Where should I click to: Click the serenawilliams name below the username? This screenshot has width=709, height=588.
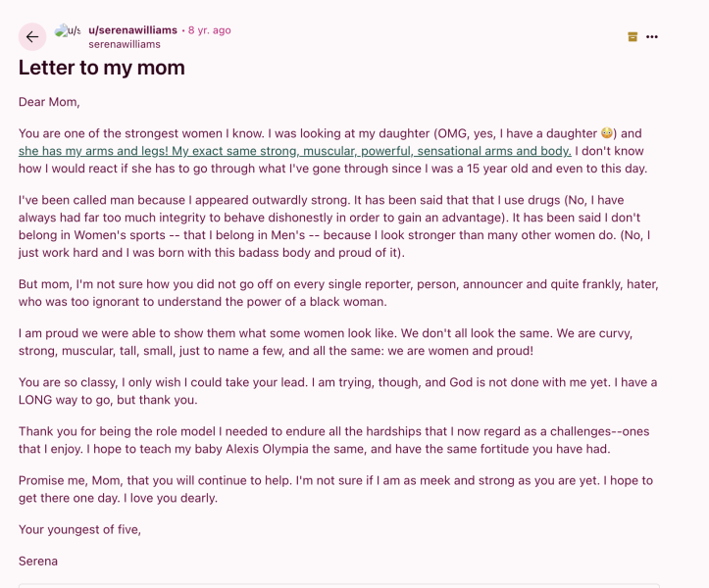point(125,44)
